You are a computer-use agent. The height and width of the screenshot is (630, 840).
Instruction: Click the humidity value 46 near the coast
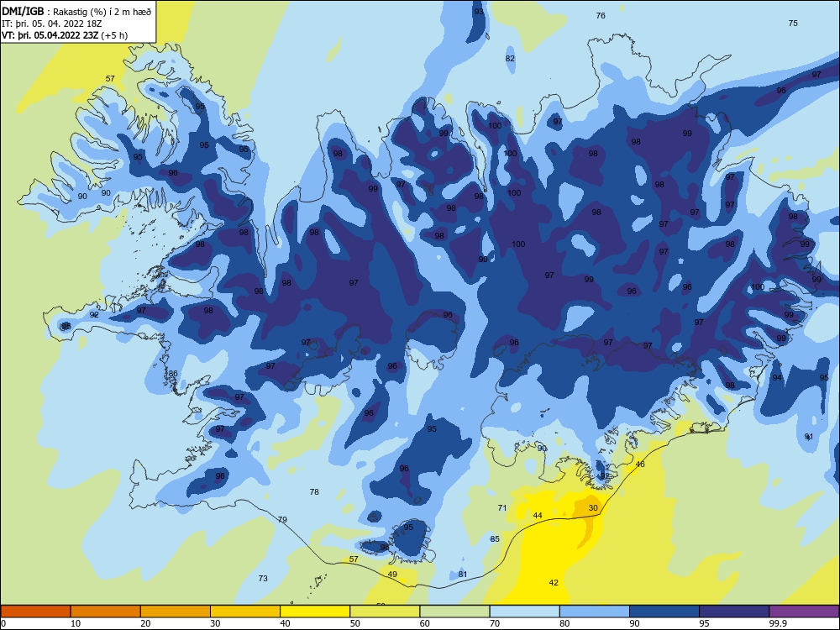[x=639, y=464]
